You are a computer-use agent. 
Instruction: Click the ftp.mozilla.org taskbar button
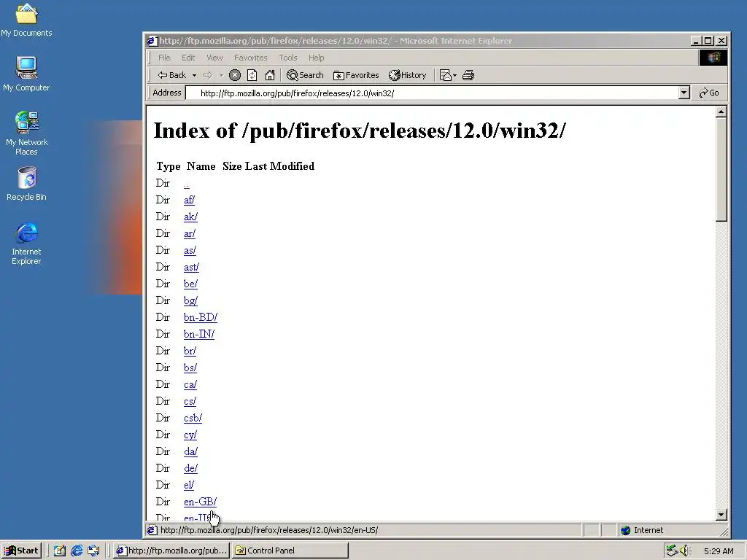coord(171,551)
